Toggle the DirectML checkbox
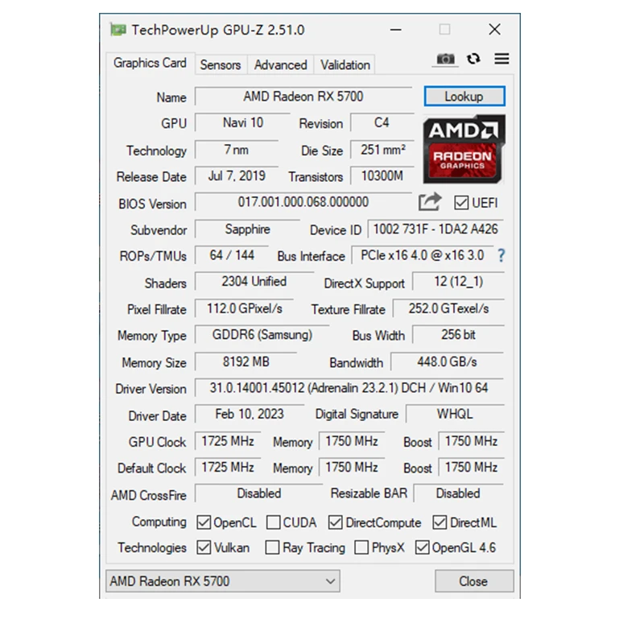The image size is (644, 644). (440, 522)
